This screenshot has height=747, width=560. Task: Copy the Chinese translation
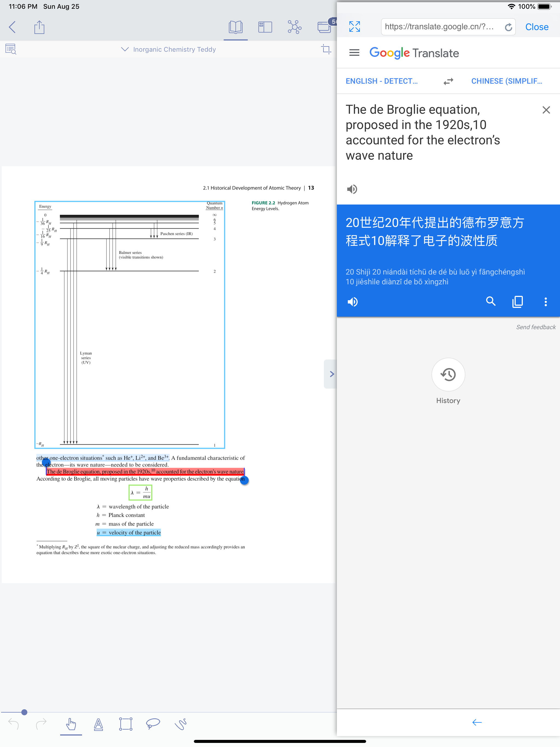click(x=518, y=302)
